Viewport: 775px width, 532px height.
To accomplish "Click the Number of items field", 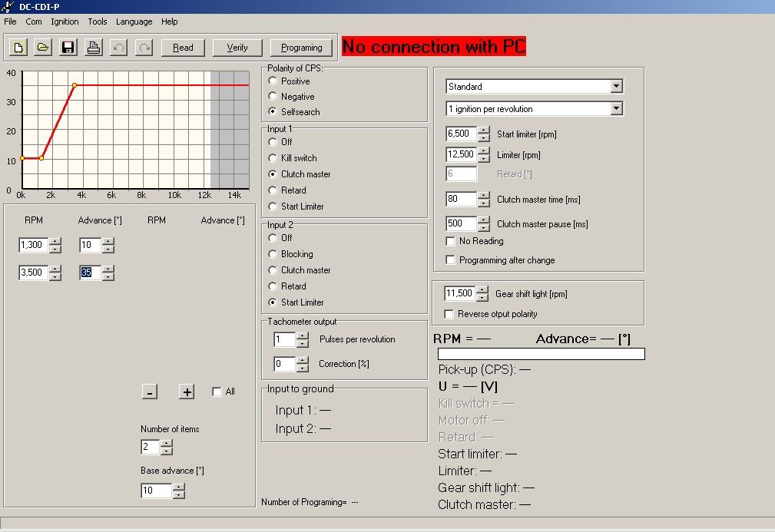I will [151, 447].
